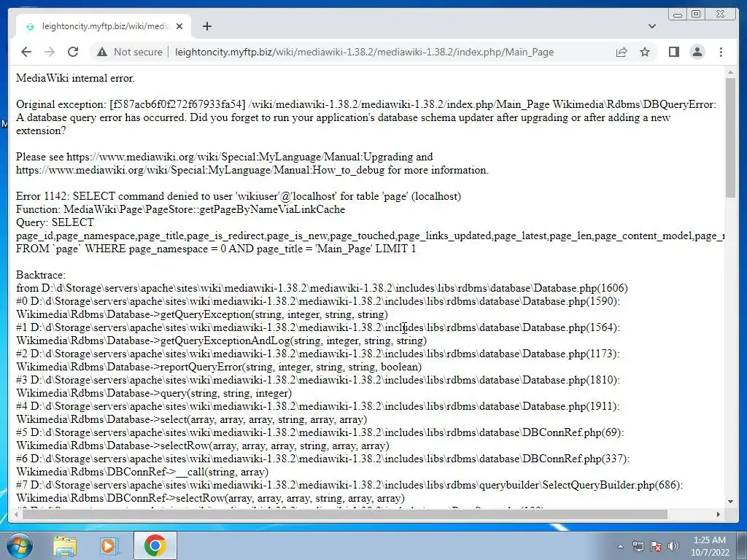Open a new tab with plus button
This screenshot has width=747, height=560.
(206, 26)
